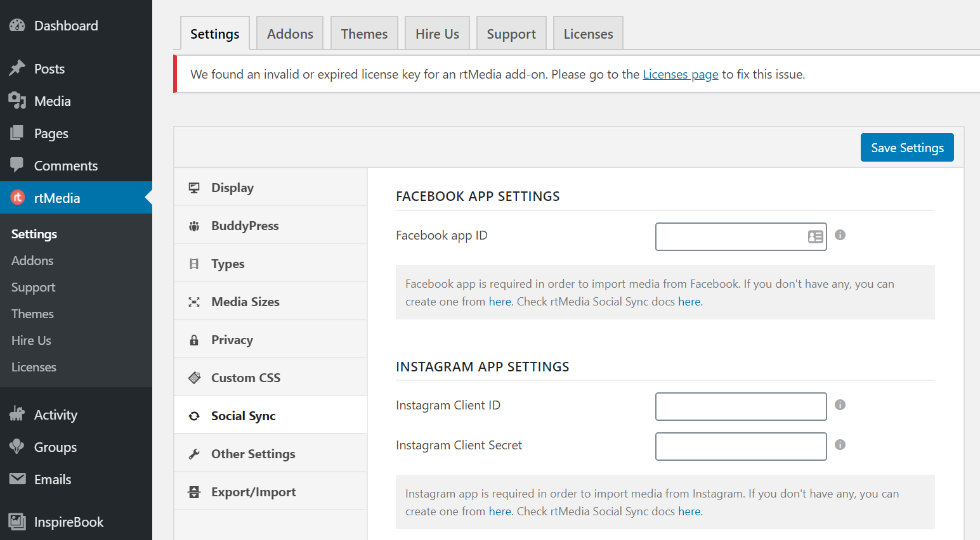Open Social Sync docs link under Instagram
The image size is (980, 540).
click(x=689, y=511)
